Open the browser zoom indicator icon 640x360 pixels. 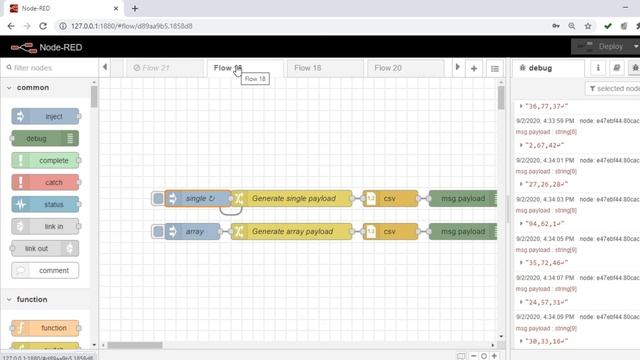pyautogui.click(x=572, y=26)
